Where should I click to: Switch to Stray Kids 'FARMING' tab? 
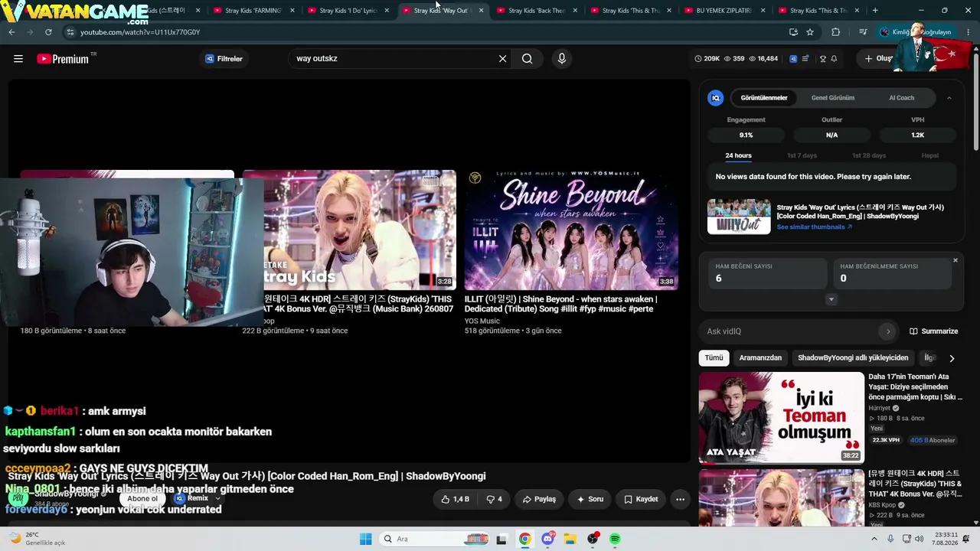[x=254, y=11]
